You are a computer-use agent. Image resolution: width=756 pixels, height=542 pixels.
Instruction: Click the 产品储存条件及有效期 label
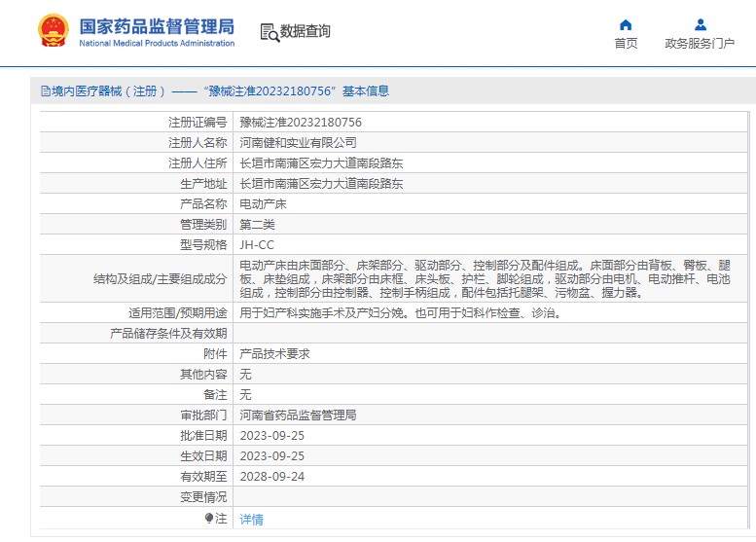click(168, 333)
